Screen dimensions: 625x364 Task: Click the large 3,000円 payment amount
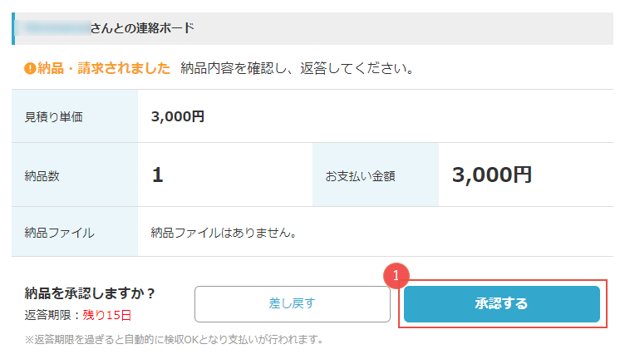pyautogui.click(x=492, y=175)
